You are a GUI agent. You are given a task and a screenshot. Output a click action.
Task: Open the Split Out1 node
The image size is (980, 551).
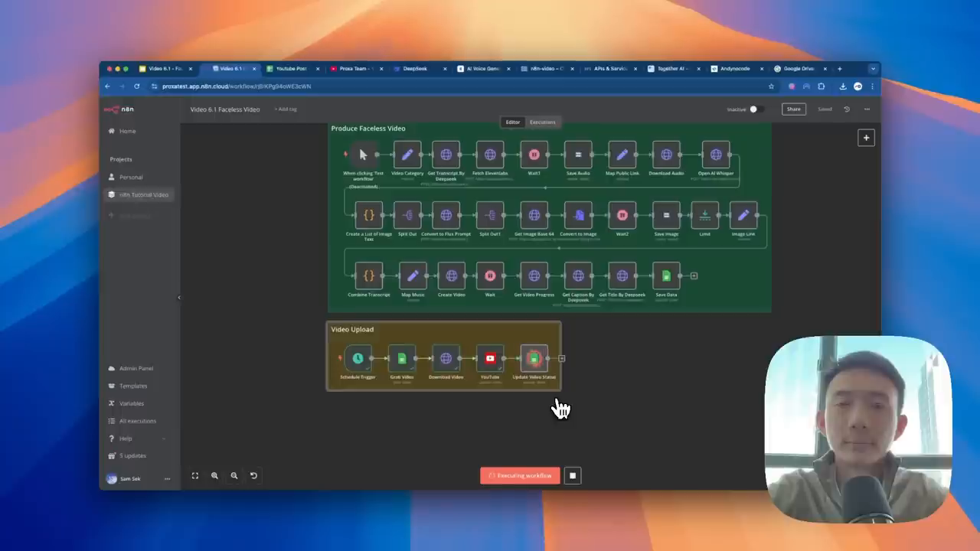[x=490, y=215]
